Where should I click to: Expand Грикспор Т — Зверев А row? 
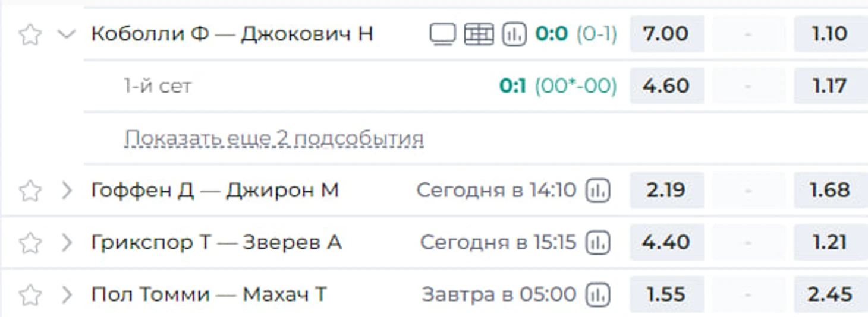67,242
